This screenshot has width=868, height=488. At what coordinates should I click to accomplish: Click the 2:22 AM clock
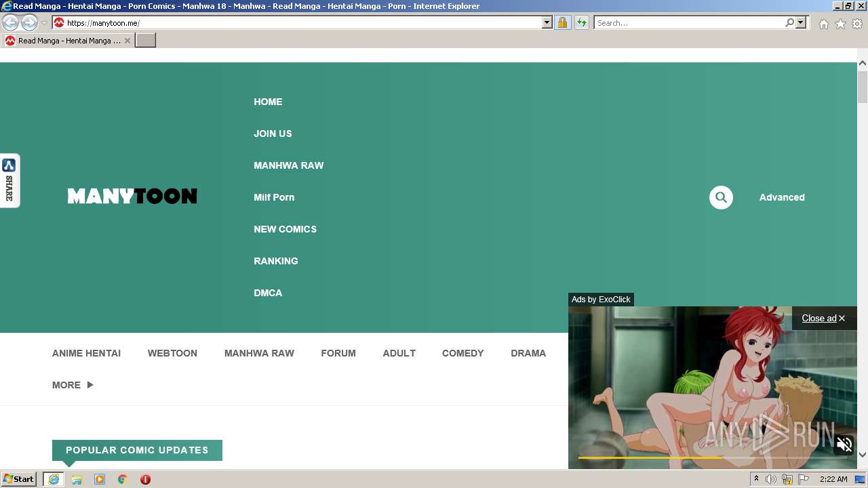[833, 479]
